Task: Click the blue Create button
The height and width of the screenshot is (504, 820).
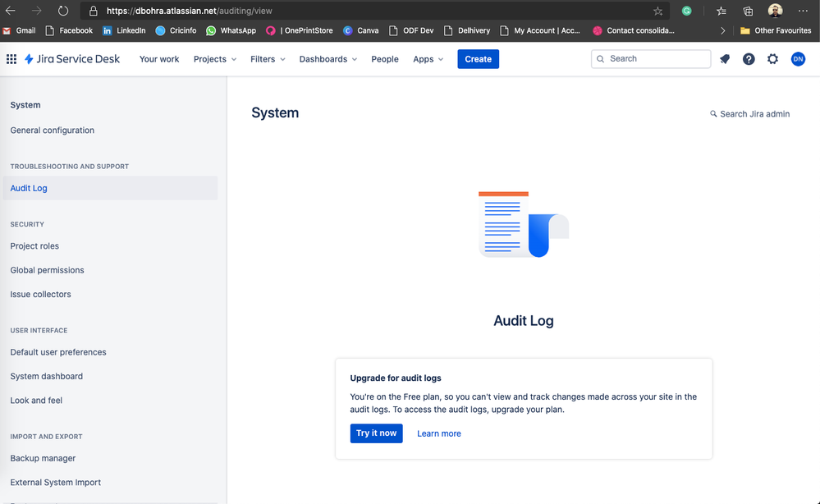Action: click(x=478, y=59)
